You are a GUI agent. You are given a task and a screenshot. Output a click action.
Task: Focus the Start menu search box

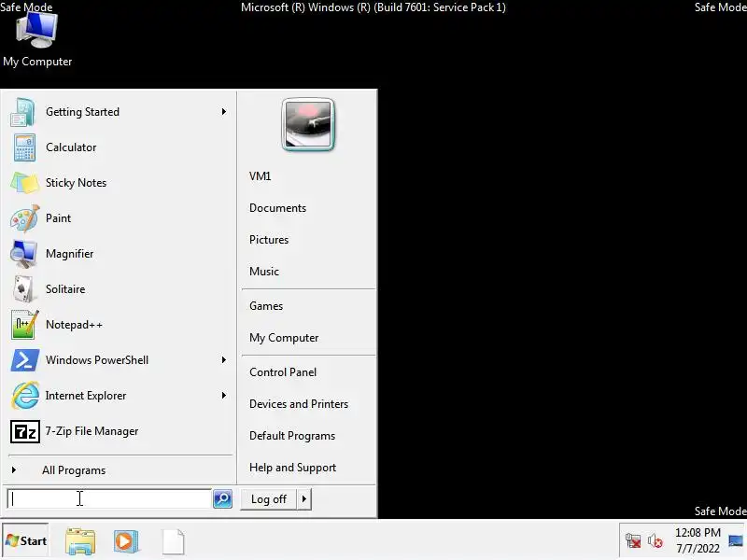109,498
